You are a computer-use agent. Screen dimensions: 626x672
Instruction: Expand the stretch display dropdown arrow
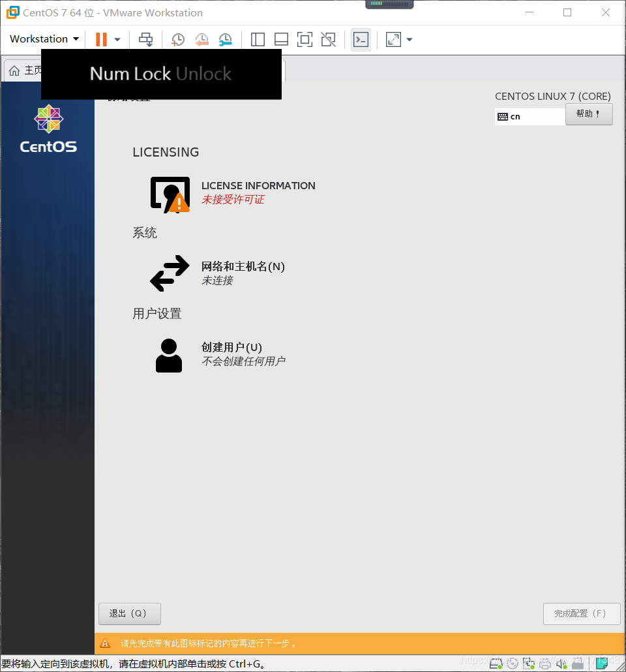[x=410, y=39]
